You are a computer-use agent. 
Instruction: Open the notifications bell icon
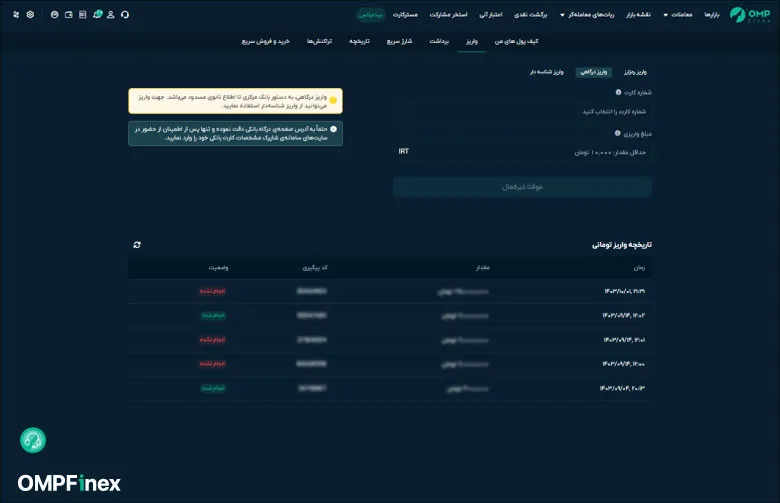98,14
